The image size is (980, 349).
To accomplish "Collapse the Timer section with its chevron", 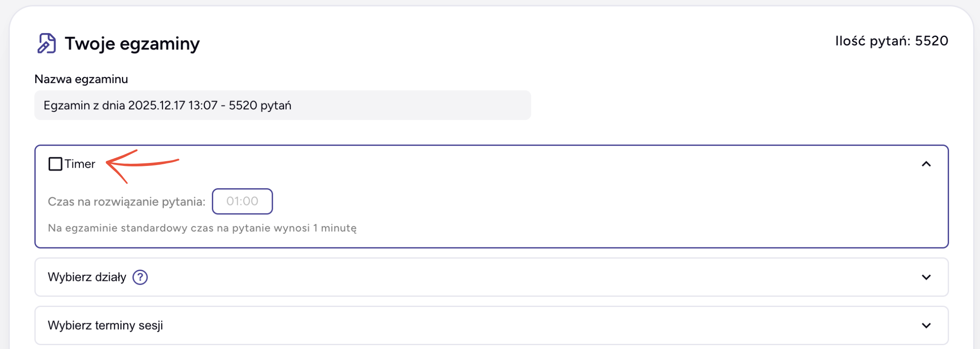I will pyautogui.click(x=926, y=164).
